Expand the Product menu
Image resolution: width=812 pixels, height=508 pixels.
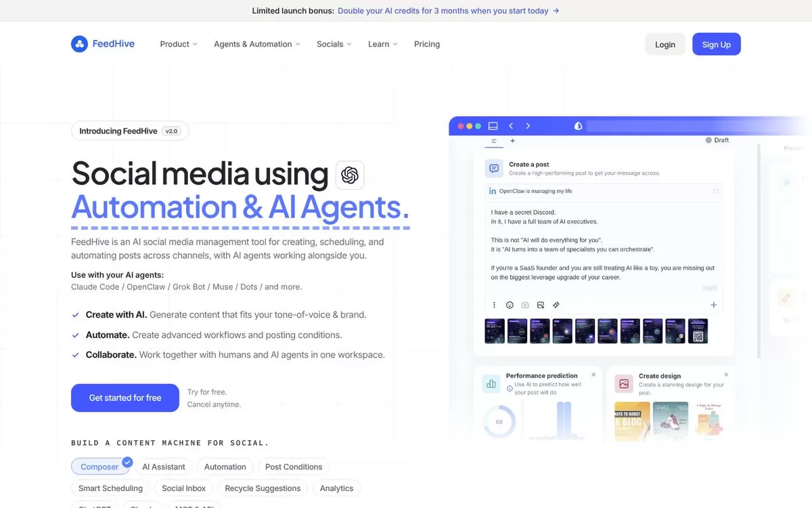pyautogui.click(x=179, y=44)
